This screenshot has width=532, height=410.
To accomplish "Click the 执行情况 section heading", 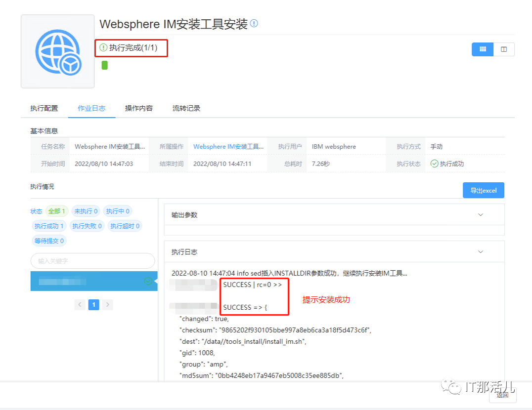I will click(42, 186).
